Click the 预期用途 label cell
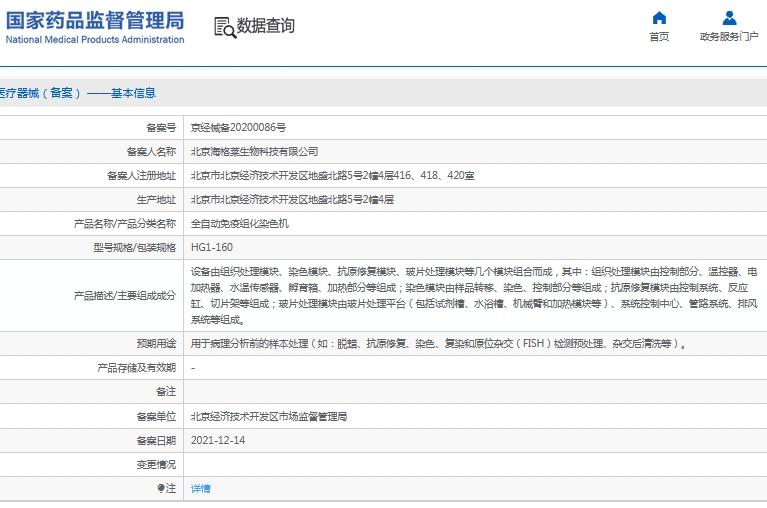 point(156,344)
